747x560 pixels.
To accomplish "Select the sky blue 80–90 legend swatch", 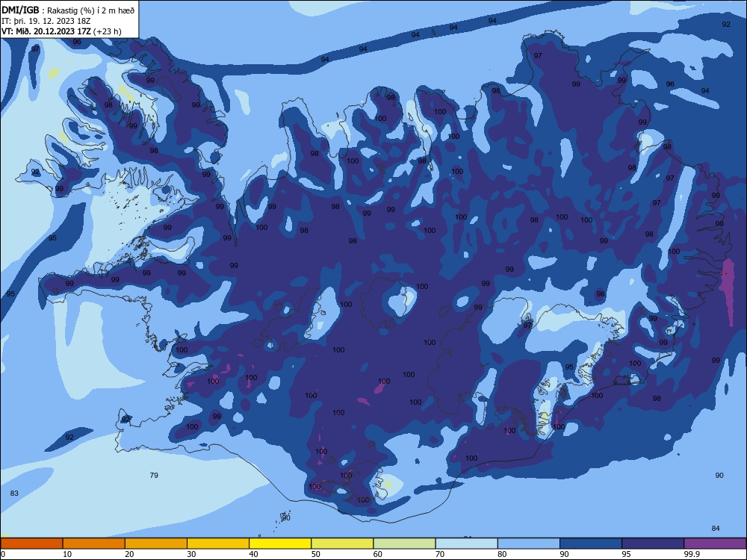I will (x=529, y=544).
